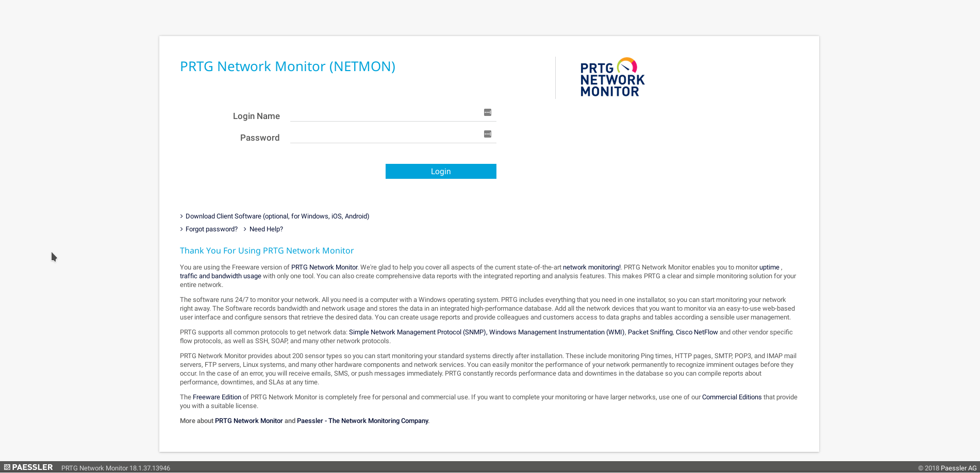The width and height of the screenshot is (980, 473).
Task: Open the Commercial Editions link
Action: click(x=732, y=397)
